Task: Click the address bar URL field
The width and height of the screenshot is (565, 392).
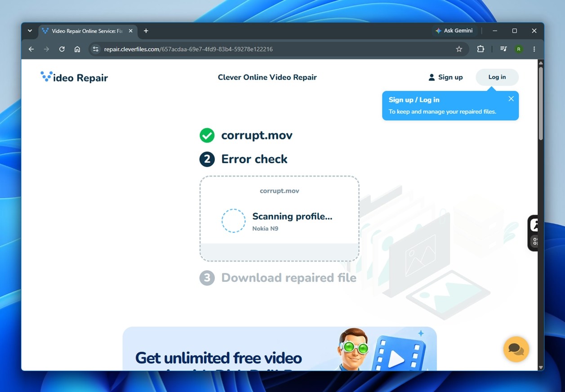Action: click(x=279, y=49)
